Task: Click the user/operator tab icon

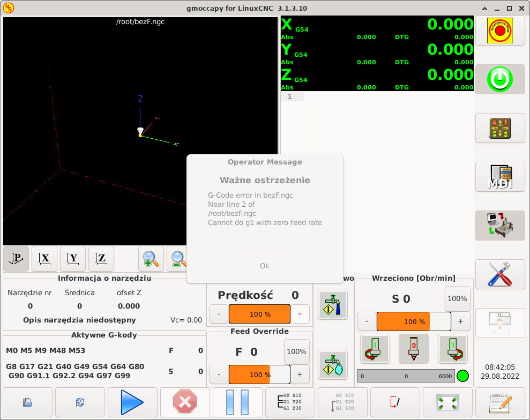Action: click(500, 322)
